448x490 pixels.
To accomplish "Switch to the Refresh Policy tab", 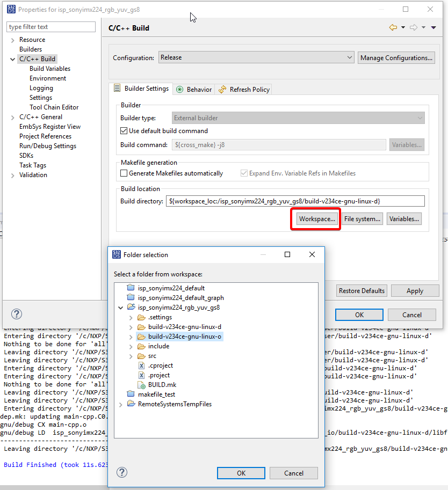I will click(243, 90).
